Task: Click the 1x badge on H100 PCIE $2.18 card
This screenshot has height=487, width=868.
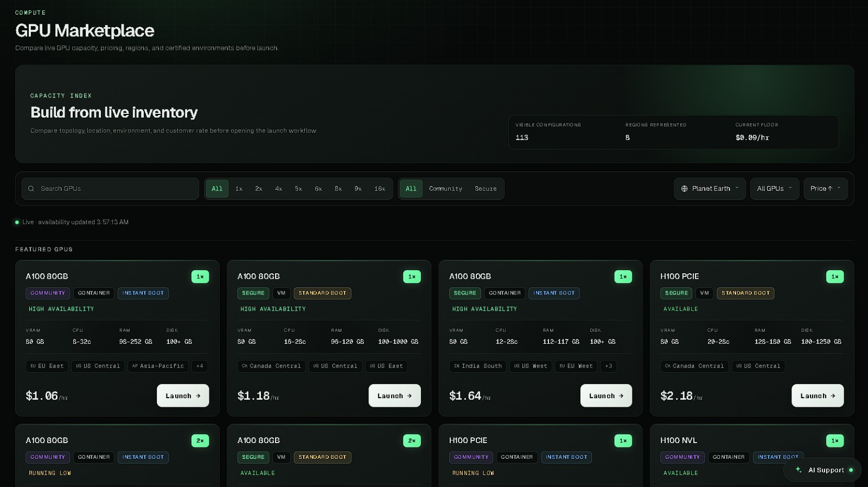Action: tap(835, 277)
